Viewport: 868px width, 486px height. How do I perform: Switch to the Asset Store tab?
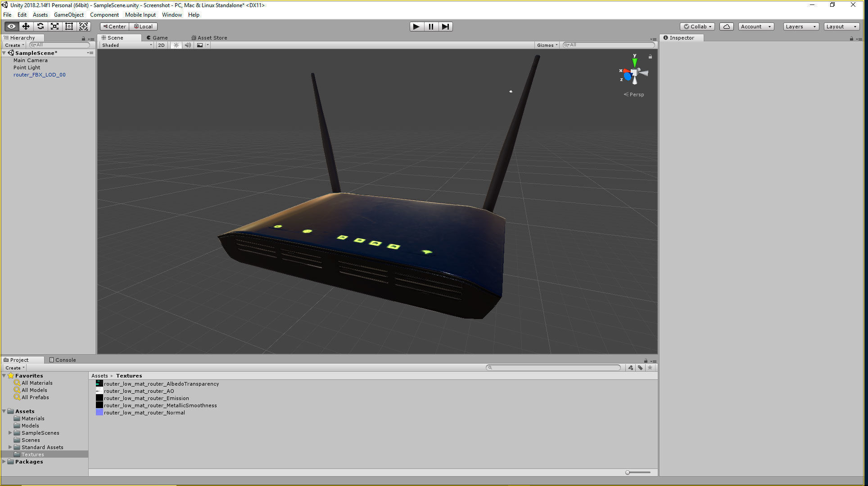(209, 38)
